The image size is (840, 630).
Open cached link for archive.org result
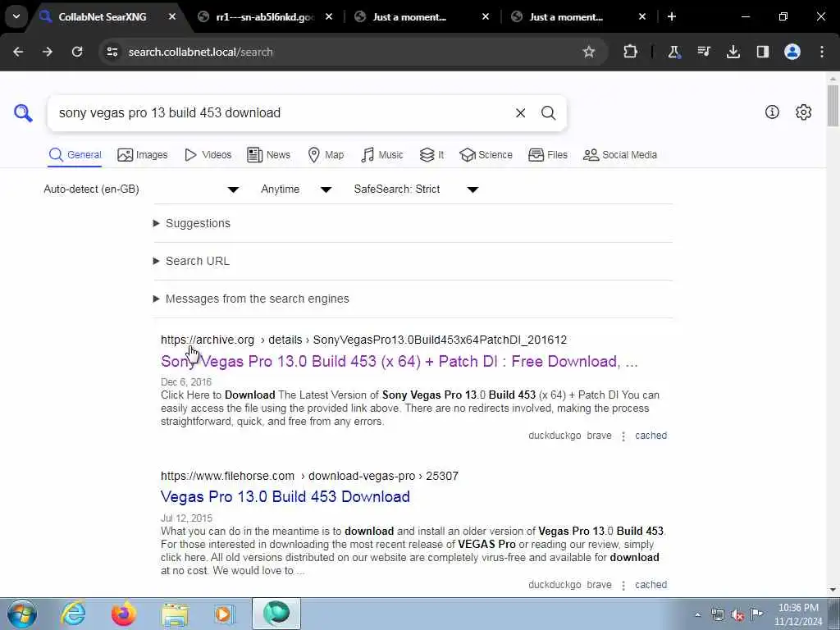click(x=651, y=436)
